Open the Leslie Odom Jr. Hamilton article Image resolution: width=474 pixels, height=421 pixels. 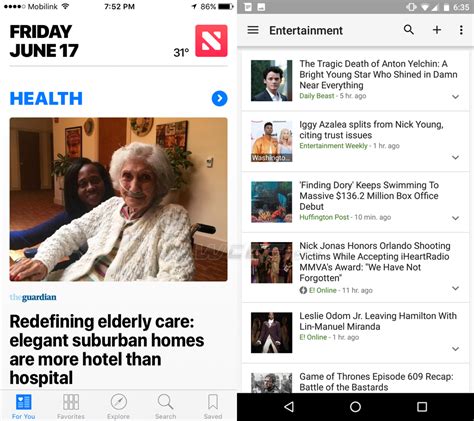point(378,321)
